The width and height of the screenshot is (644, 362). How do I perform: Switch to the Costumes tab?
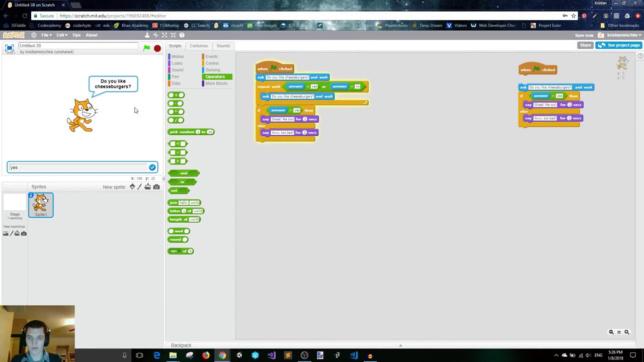coord(198,46)
